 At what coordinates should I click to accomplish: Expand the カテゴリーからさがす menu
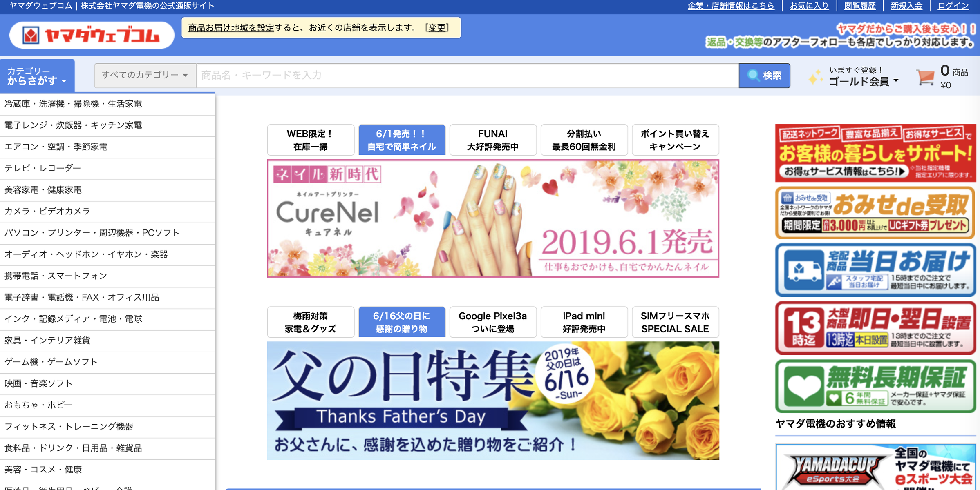point(37,76)
